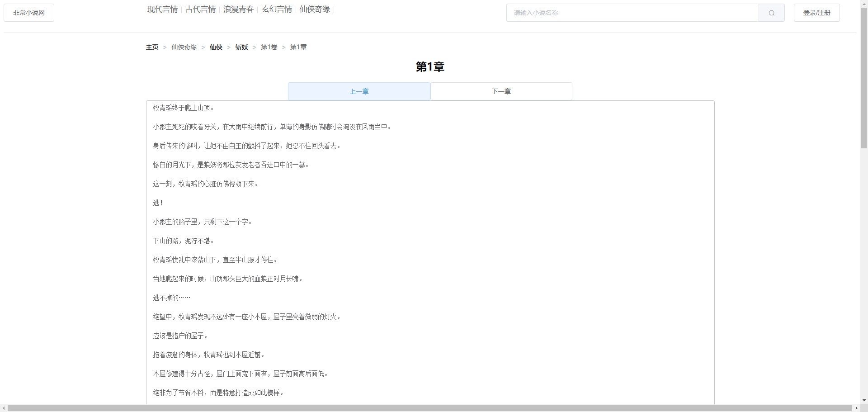Screen dimensions: 868x412
Task: Focus the novel name search field
Action: coord(632,13)
